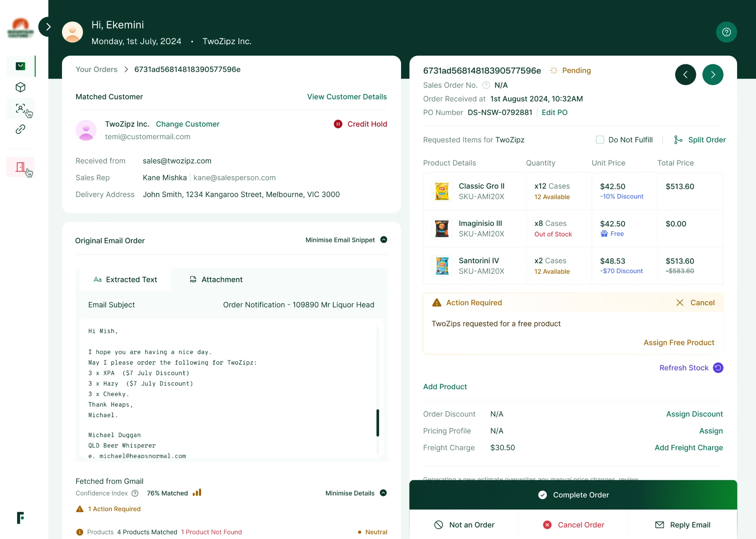The image size is (756, 539).
Task: Click the Edit PO link
Action: pos(555,112)
